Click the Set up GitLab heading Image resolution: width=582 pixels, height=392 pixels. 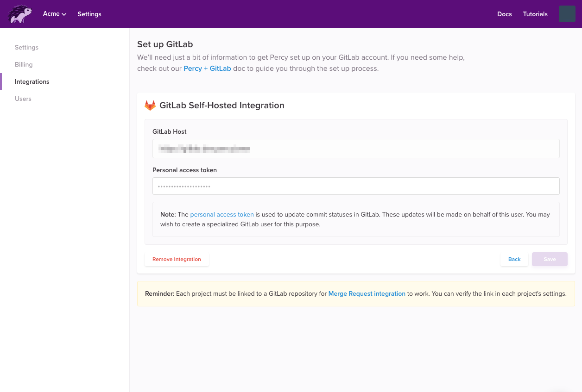pos(165,44)
